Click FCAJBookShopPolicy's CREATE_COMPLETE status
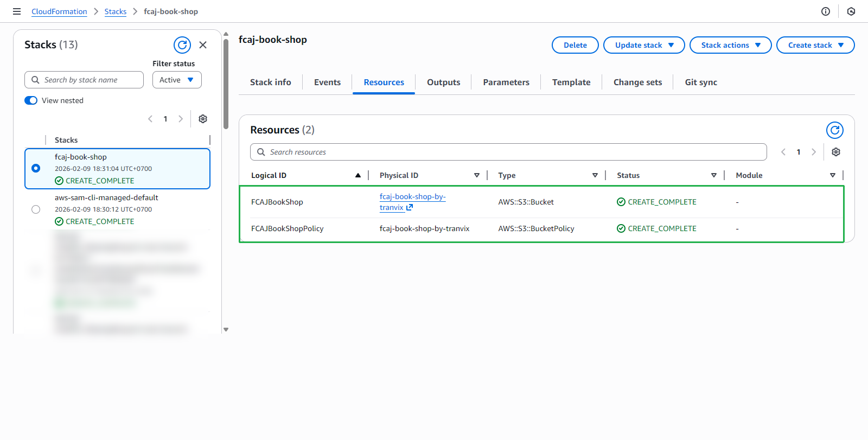This screenshot has width=868, height=440. 656,228
